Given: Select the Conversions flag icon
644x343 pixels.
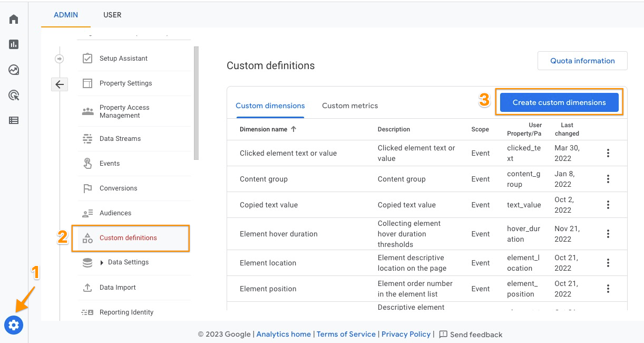Looking at the screenshot, I should tap(87, 188).
